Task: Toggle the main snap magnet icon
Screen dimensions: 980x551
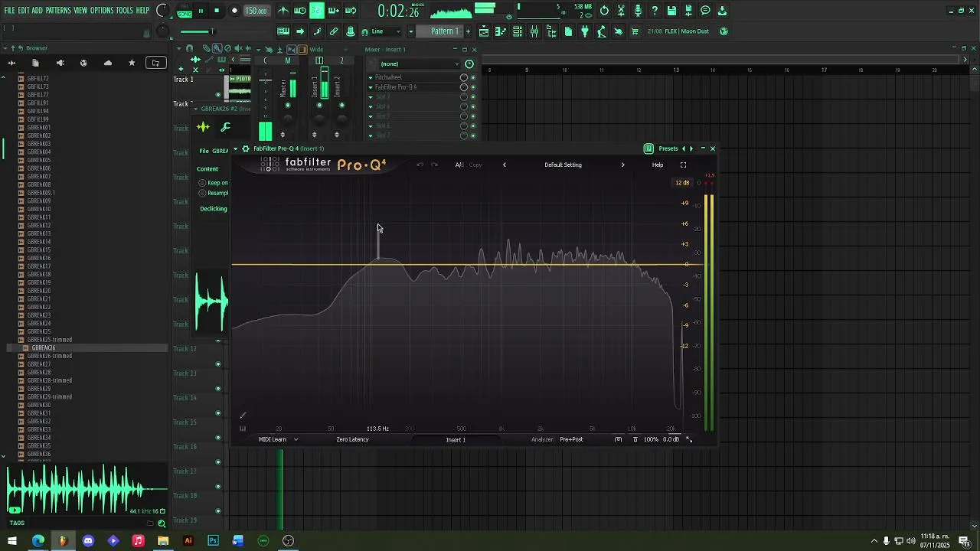Action: click(364, 31)
